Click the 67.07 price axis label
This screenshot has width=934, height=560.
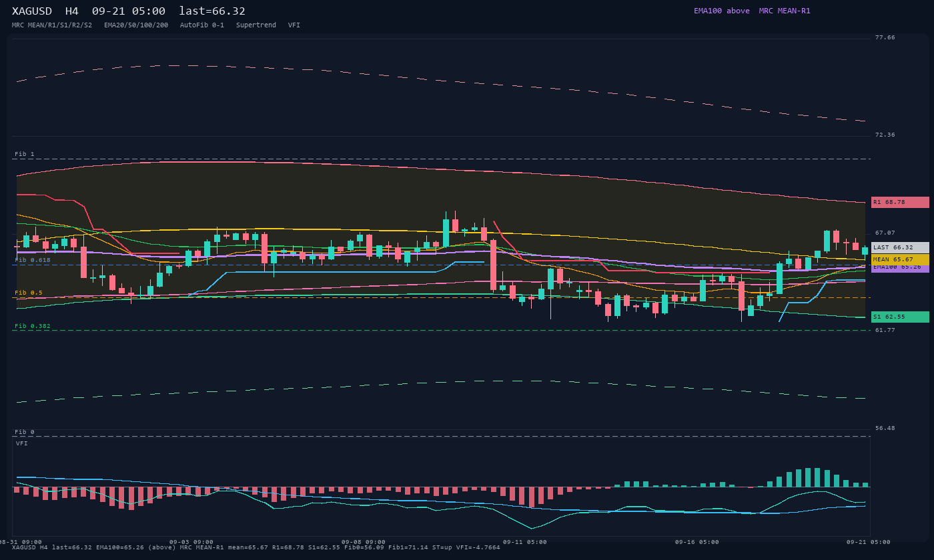[885, 233]
